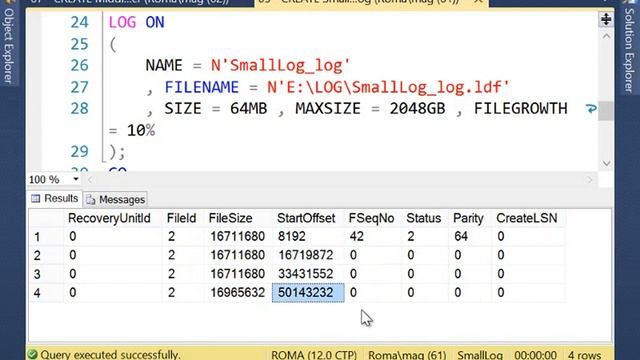Select row 4 header in results grid
This screenshot has height=360, width=640.
point(46,293)
